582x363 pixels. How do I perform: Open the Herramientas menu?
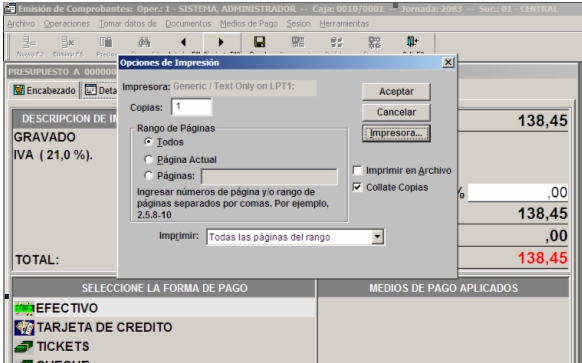344,24
